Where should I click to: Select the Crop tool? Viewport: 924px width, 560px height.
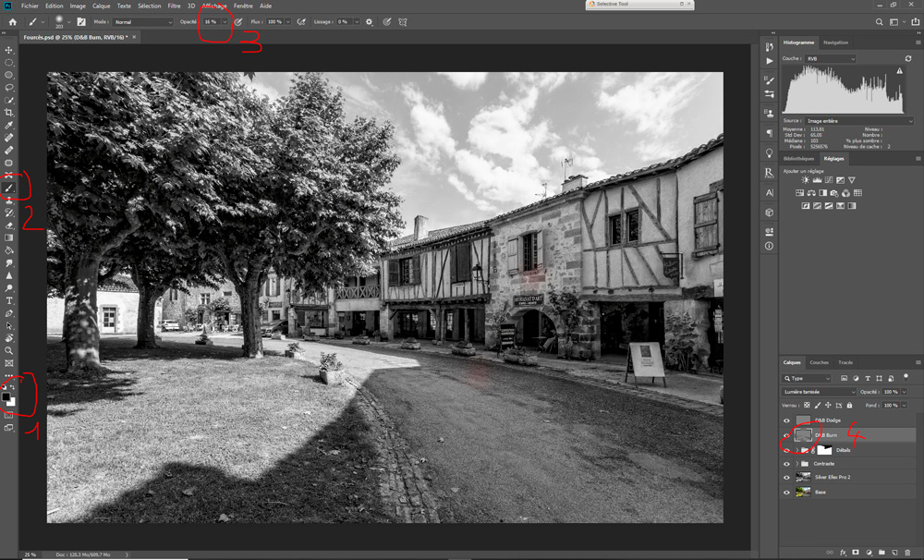pos(9,113)
